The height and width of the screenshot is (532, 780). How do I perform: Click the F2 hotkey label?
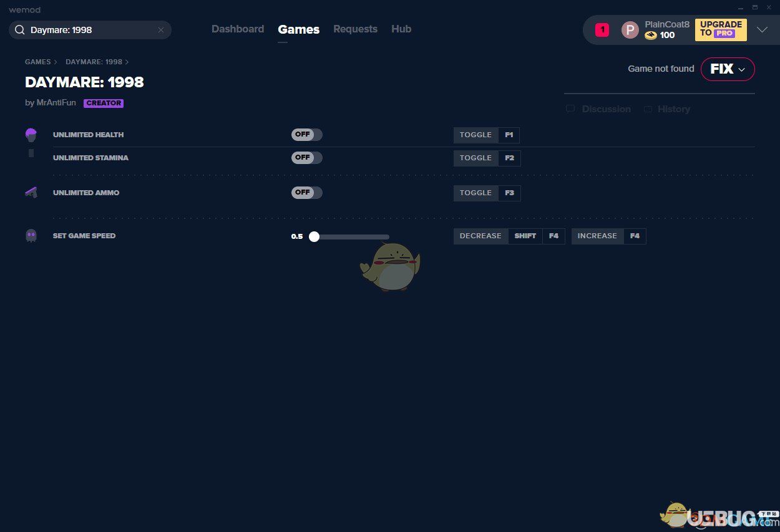(510, 158)
